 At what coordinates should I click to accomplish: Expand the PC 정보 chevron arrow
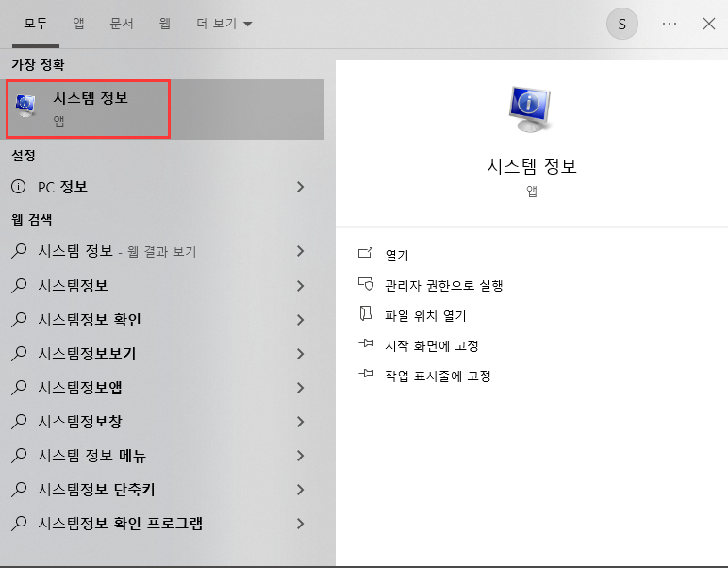click(301, 187)
